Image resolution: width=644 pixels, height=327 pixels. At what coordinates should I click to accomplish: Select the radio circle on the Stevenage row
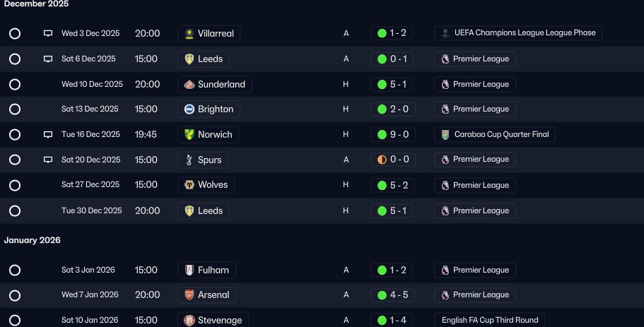pyautogui.click(x=15, y=320)
